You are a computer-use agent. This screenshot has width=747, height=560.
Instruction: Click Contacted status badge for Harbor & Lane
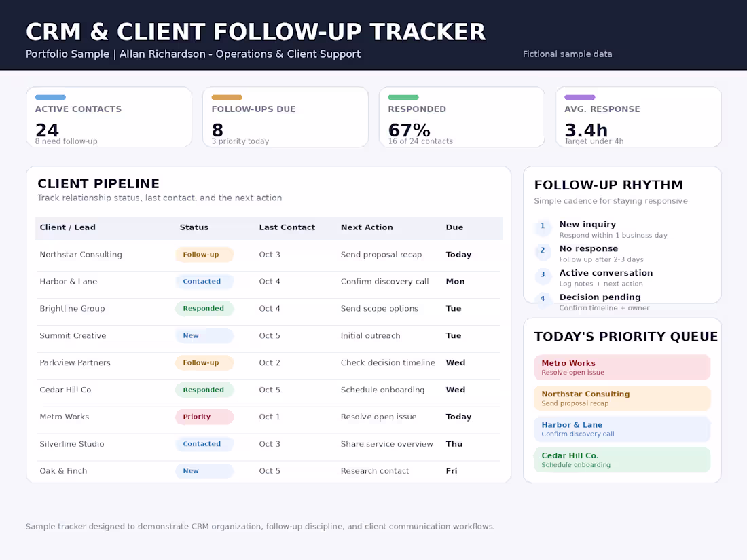204,282
